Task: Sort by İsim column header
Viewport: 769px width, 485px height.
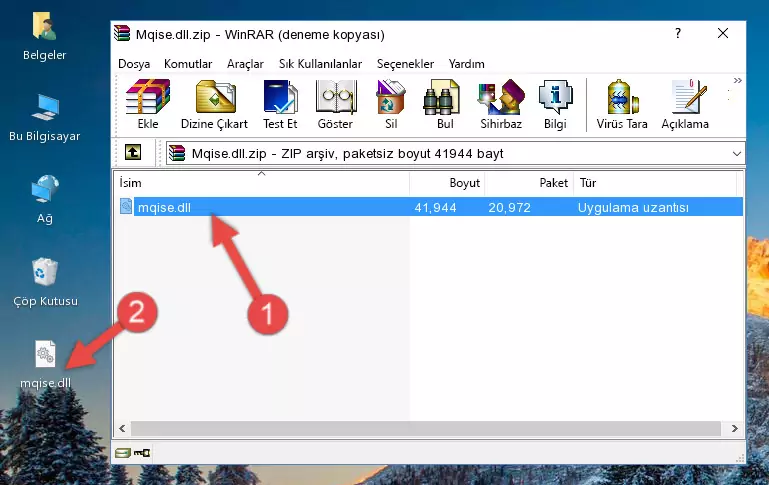Action: (x=262, y=183)
